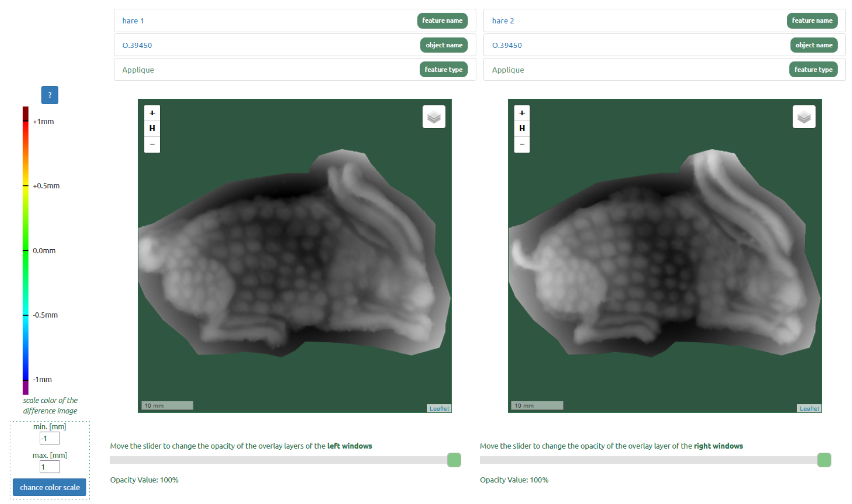Zoom out on the right hare map

coord(522,144)
